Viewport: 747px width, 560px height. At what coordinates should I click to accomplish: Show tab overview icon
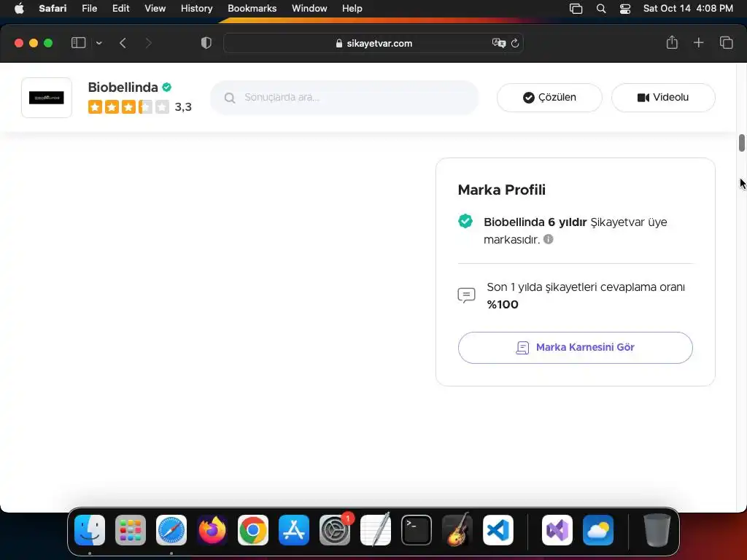click(726, 43)
